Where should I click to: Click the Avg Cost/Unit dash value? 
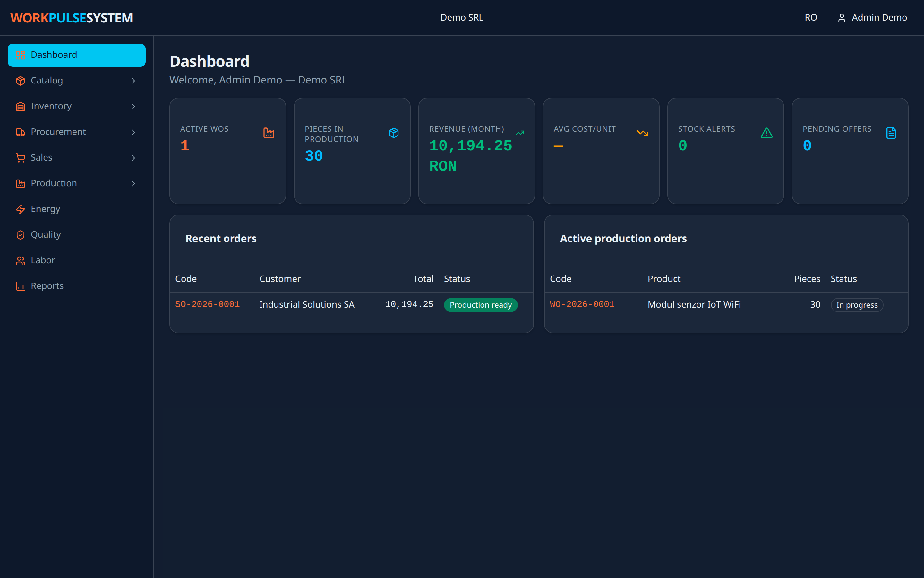(x=558, y=146)
